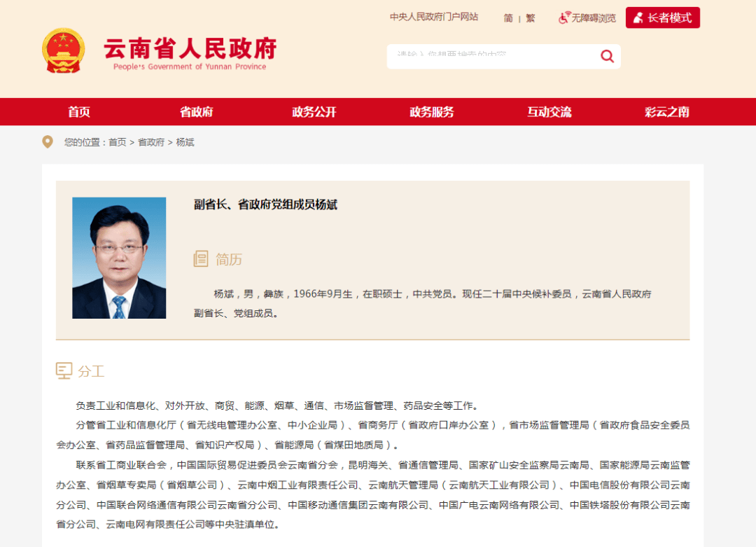Go to 省政府 in breadcrumb
Screen dimensions: 756x547
pyautogui.click(x=151, y=142)
